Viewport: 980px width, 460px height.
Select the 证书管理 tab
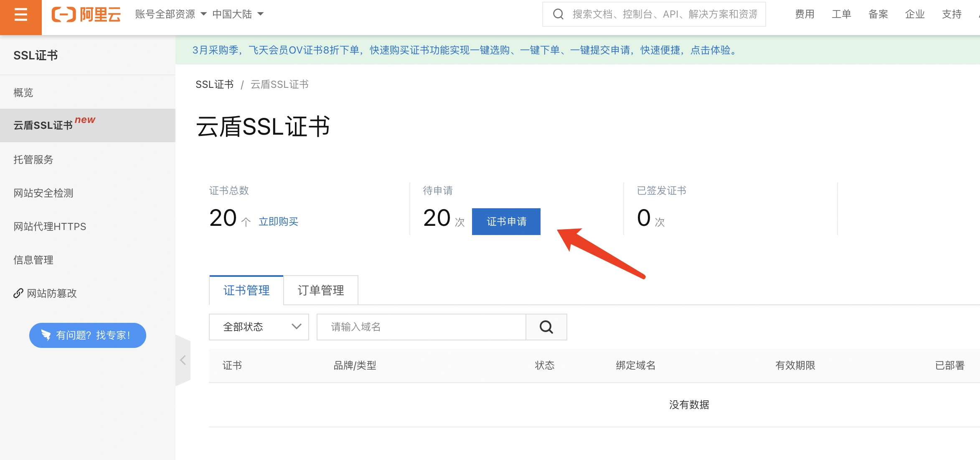(246, 290)
